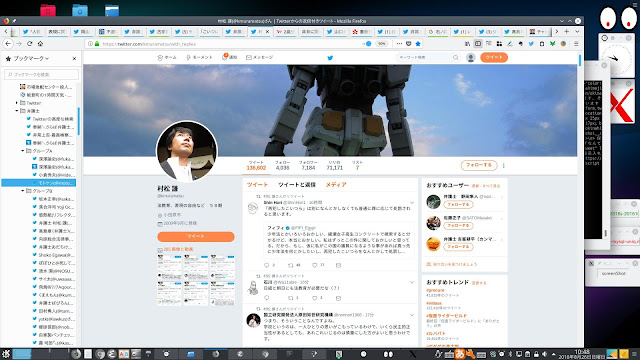Open the Firefox hamburger menu
The image size is (640, 360).
tap(576, 44)
